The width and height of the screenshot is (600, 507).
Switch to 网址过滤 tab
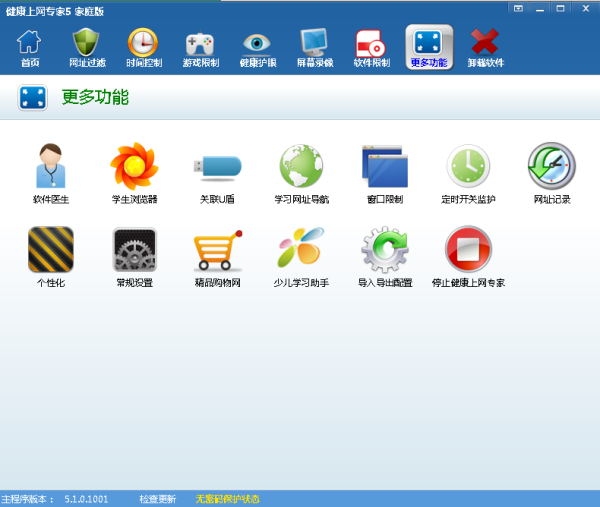click(86, 47)
